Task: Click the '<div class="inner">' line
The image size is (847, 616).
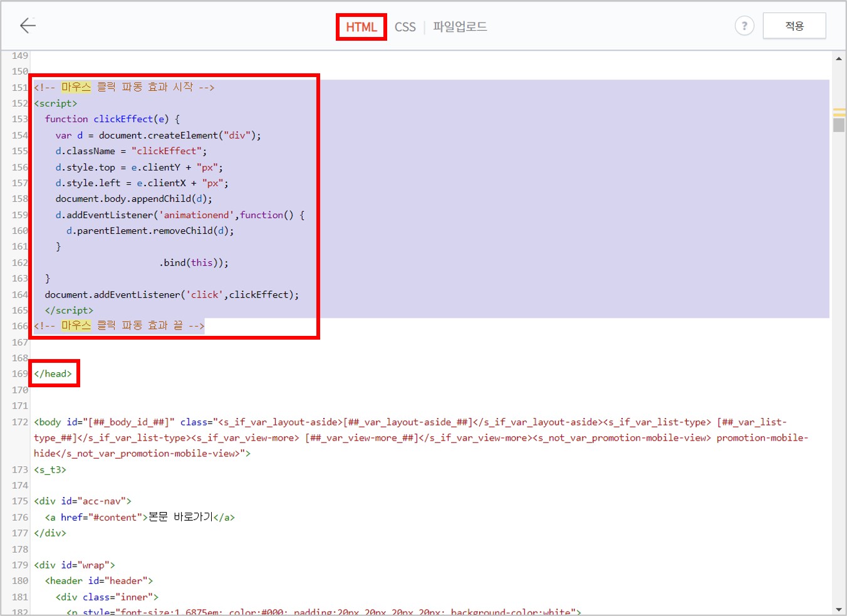Action: [x=107, y=597]
